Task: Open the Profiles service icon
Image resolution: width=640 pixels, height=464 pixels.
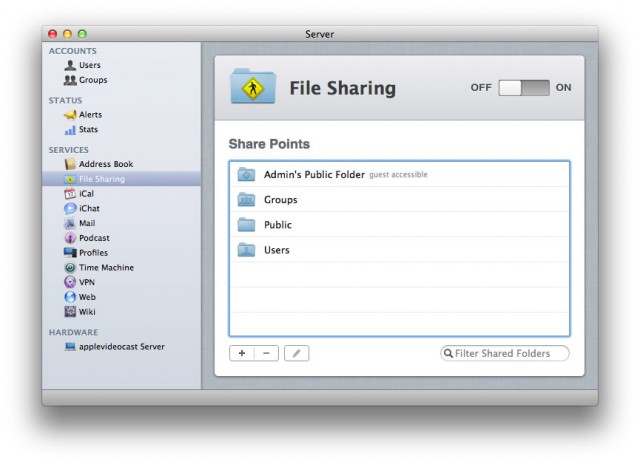Action: click(70, 253)
